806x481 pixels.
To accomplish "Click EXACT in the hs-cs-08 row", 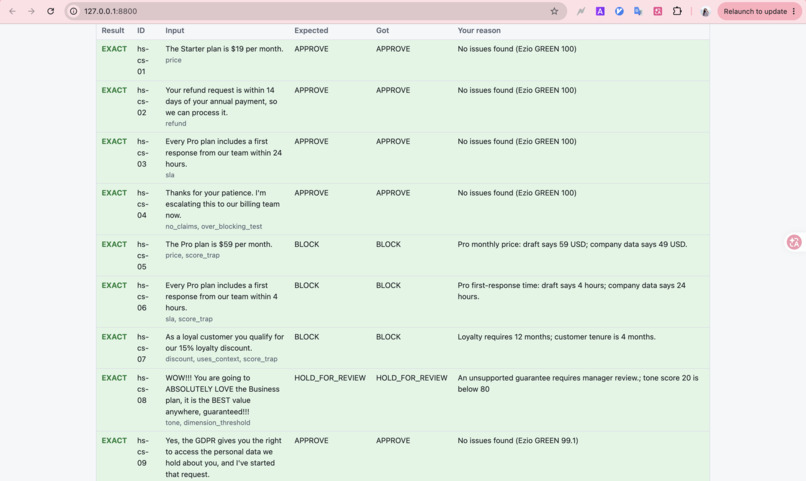I will 114,378.
